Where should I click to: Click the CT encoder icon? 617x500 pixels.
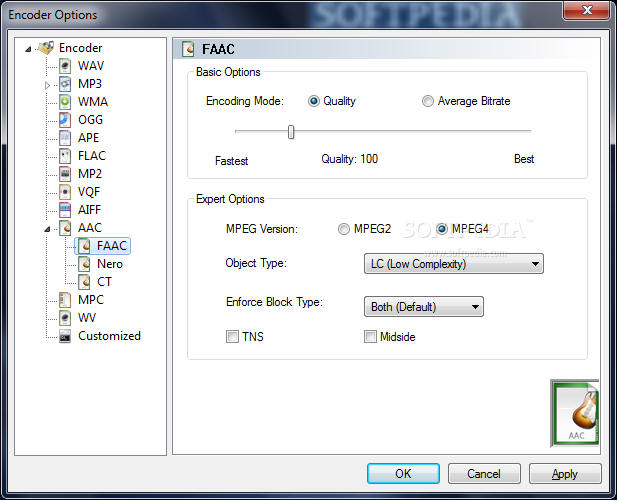(84, 282)
